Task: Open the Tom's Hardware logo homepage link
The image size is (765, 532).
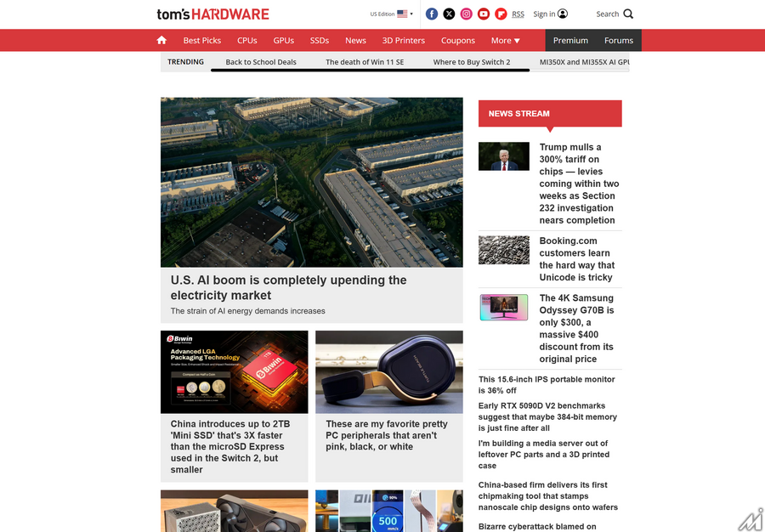Action: click(x=212, y=14)
